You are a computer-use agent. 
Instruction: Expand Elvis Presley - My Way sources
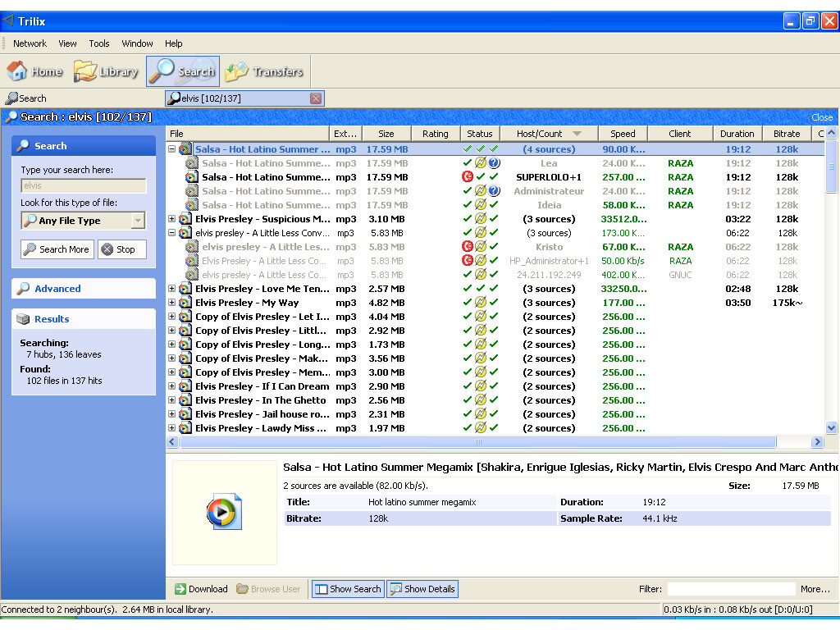172,302
